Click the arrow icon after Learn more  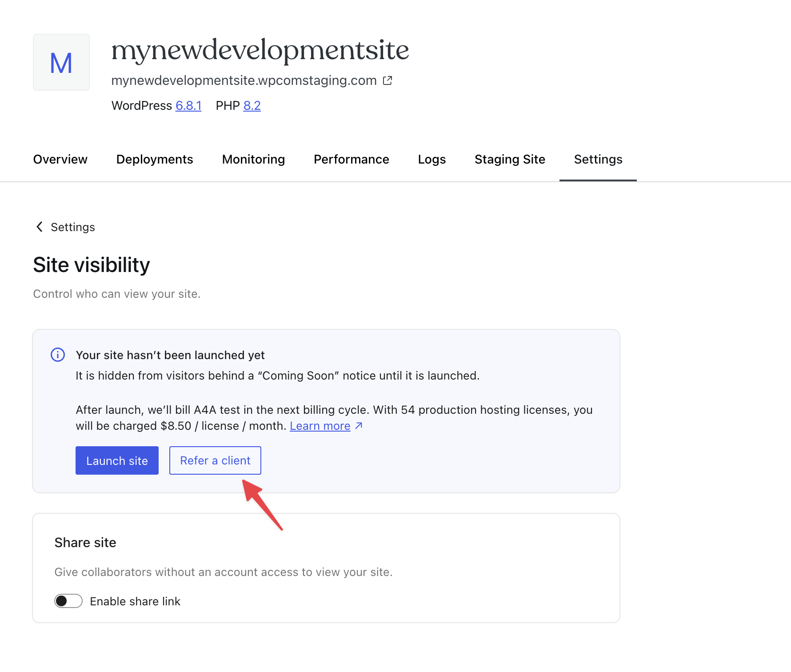[x=359, y=426]
